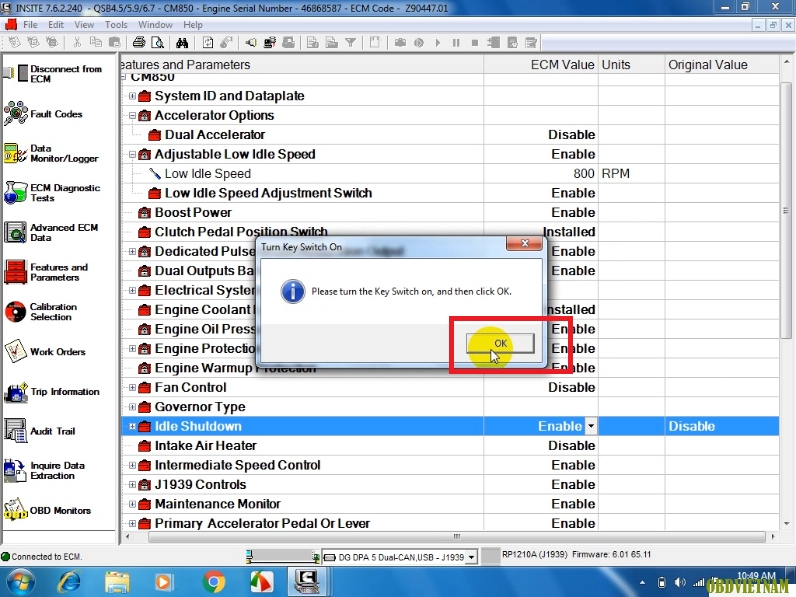This screenshot has width=796, height=597.
Task: Open Trip Information view
Action: tap(16, 392)
